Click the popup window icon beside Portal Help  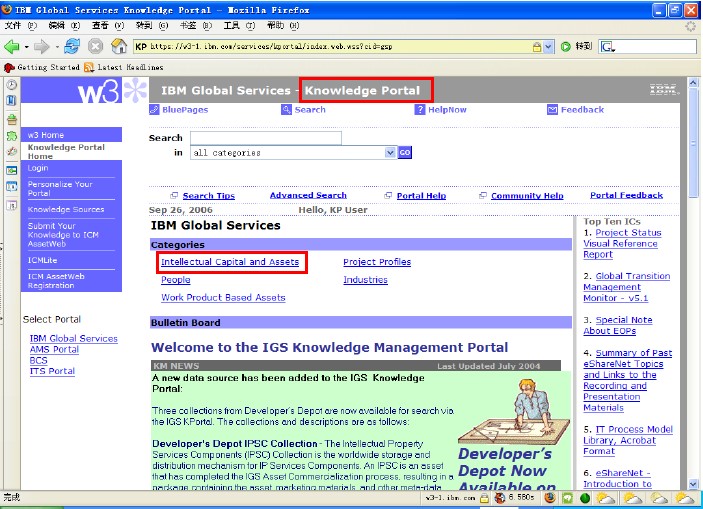[388, 196]
